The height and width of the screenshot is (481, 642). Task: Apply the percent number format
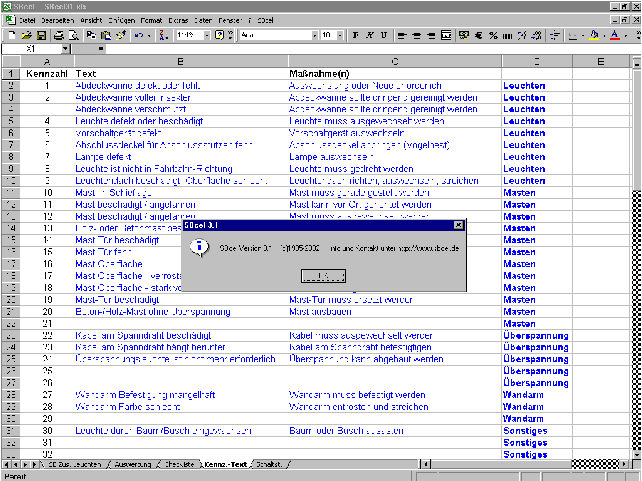(x=493, y=36)
